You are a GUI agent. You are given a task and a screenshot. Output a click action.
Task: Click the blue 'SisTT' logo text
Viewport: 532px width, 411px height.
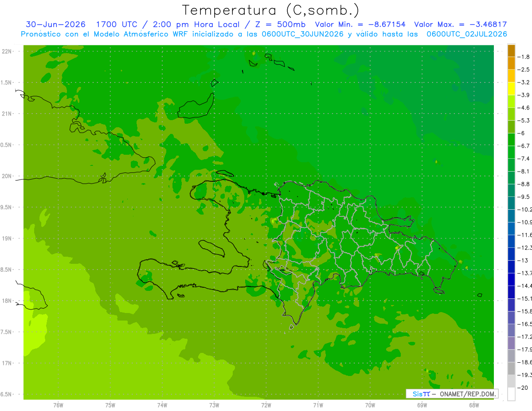pyautogui.click(x=421, y=394)
